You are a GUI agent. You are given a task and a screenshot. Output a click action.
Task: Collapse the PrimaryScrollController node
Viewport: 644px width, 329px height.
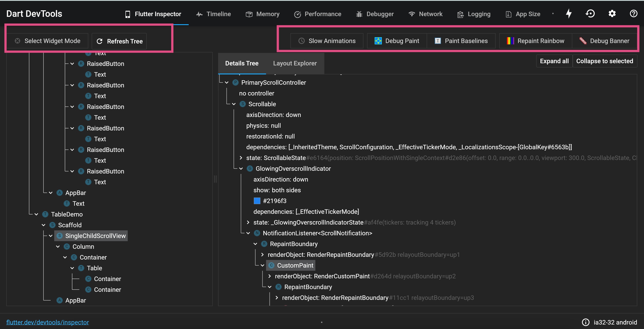pos(227,82)
